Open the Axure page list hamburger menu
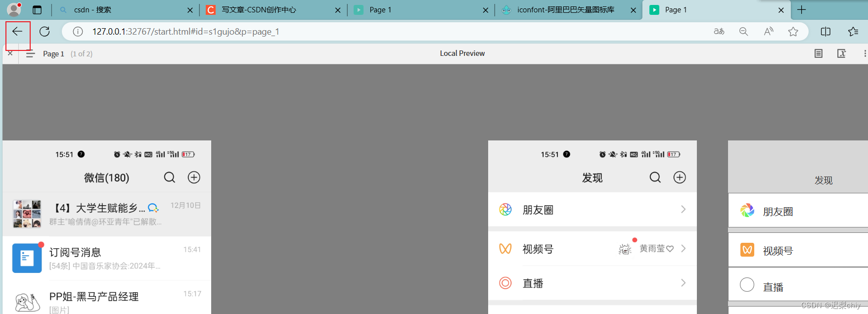 pyautogui.click(x=30, y=54)
